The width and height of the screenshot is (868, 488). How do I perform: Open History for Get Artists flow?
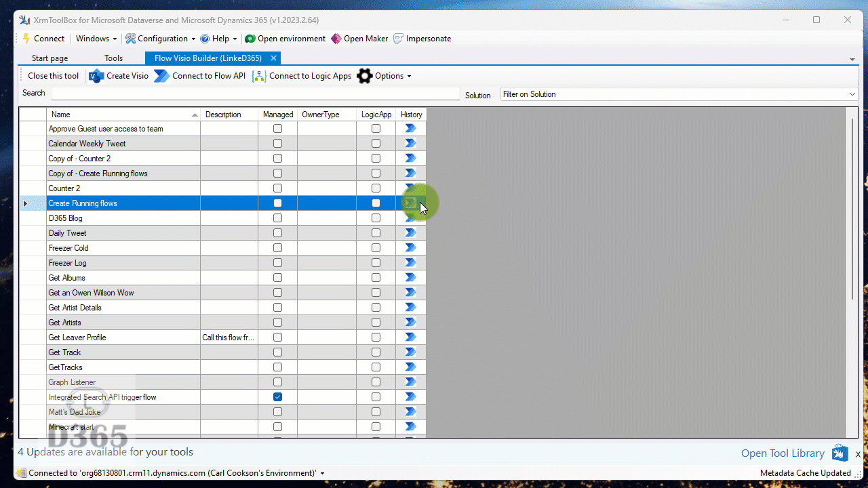tap(410, 322)
